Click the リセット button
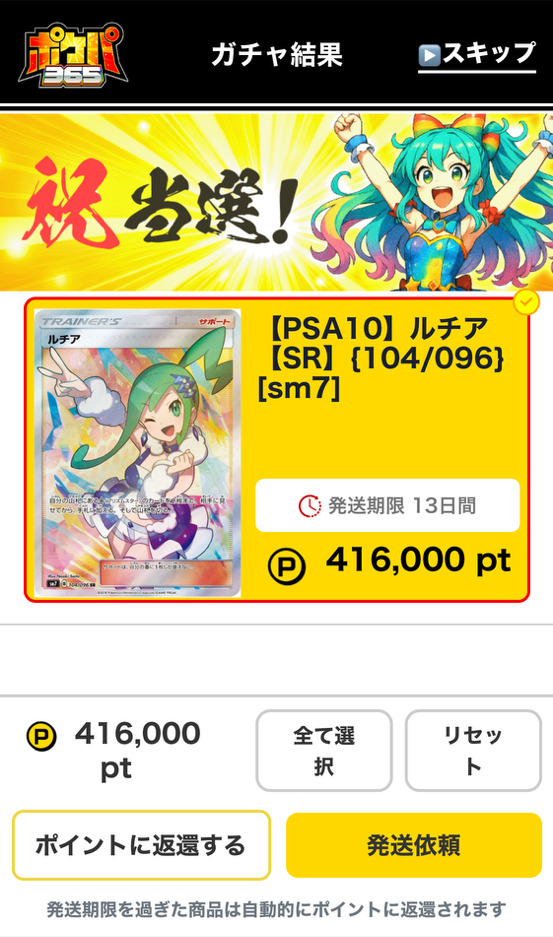 click(x=473, y=751)
